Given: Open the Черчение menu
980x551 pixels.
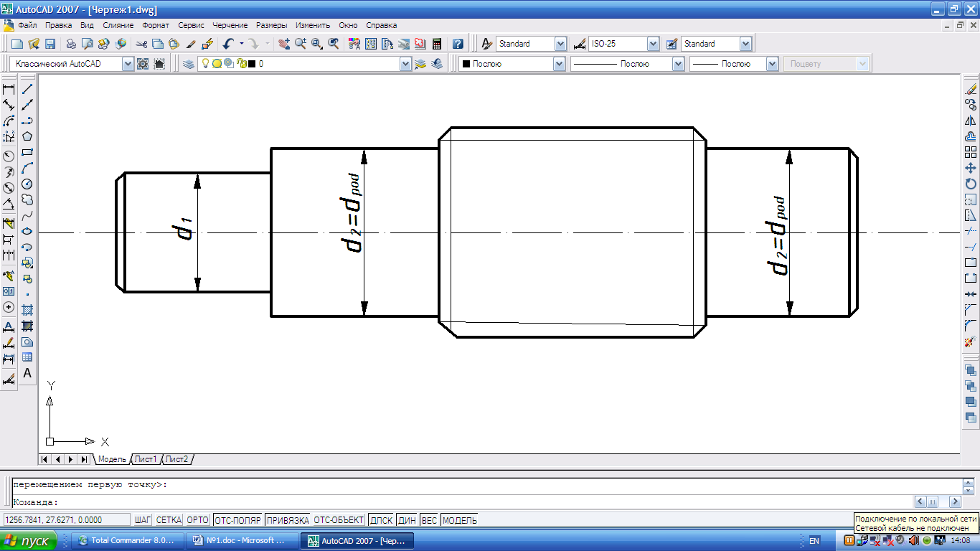Looking at the screenshot, I should (x=230, y=25).
